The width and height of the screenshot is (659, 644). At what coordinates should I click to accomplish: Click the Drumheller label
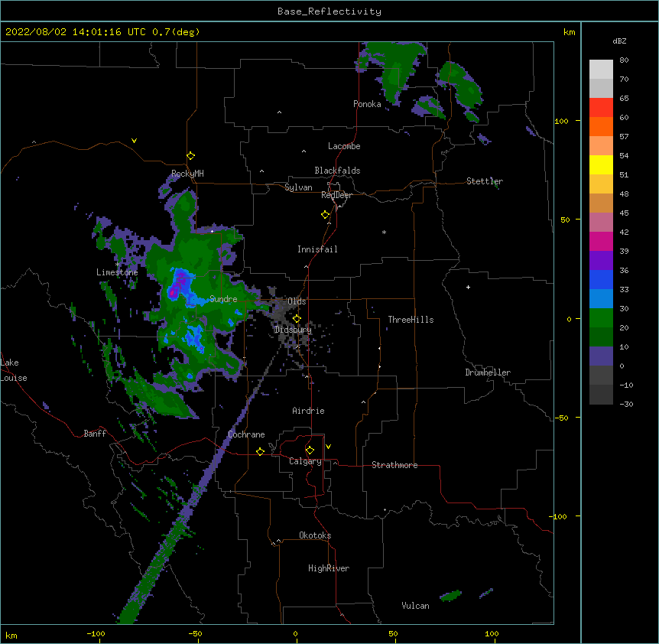(488, 372)
